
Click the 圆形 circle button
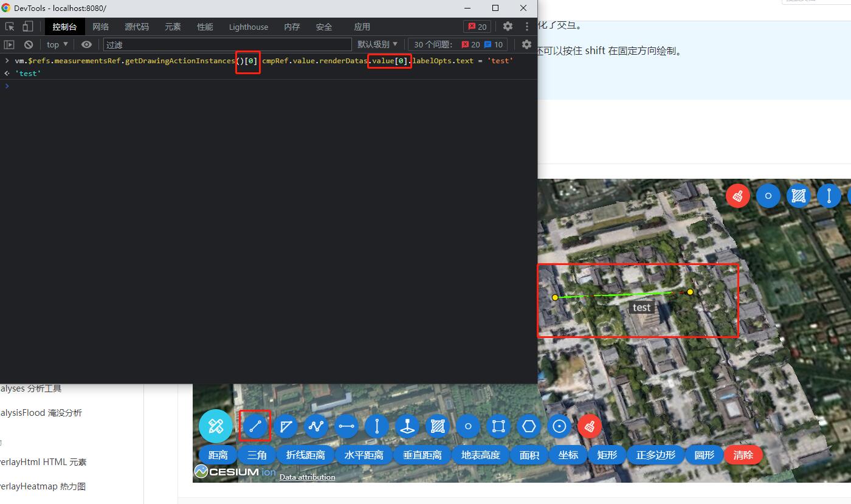[x=704, y=455]
